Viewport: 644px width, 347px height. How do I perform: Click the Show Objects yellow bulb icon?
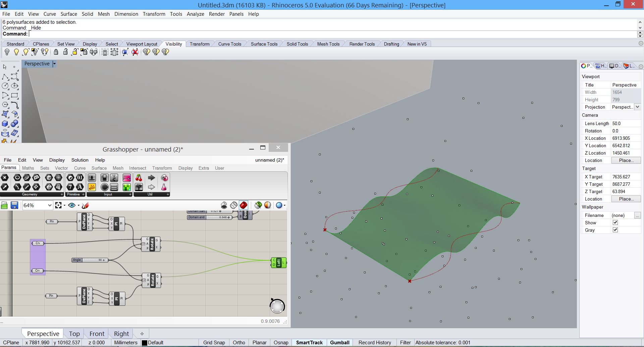coord(16,52)
